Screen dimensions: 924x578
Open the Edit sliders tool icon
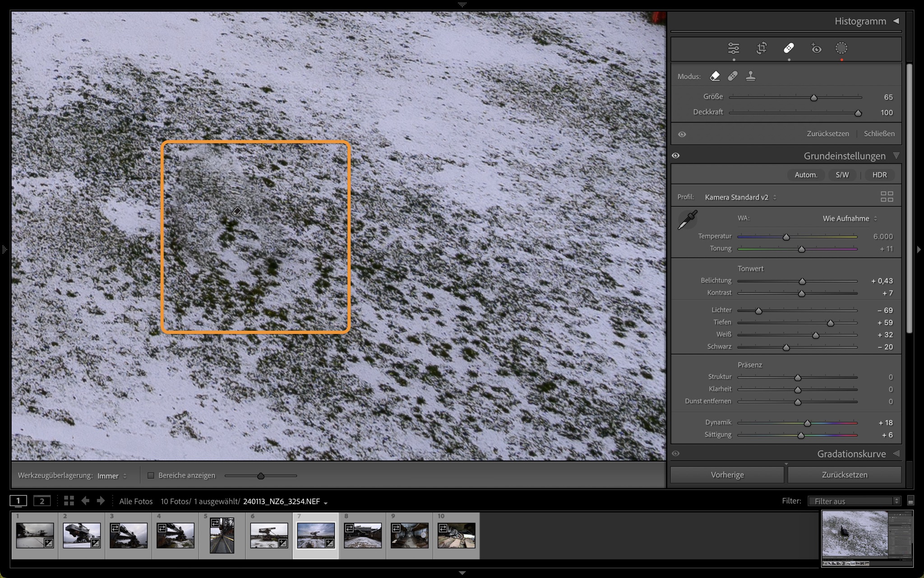(x=734, y=48)
